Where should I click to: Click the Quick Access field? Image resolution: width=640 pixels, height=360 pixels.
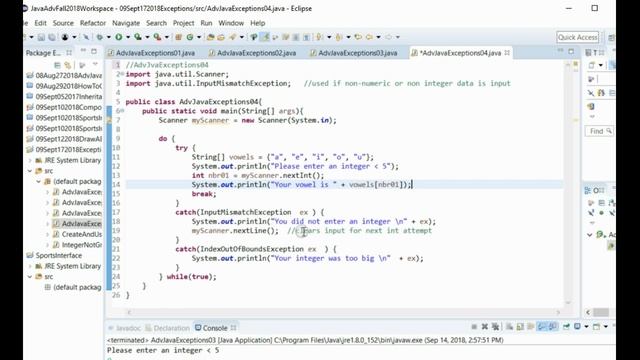[x=578, y=37]
